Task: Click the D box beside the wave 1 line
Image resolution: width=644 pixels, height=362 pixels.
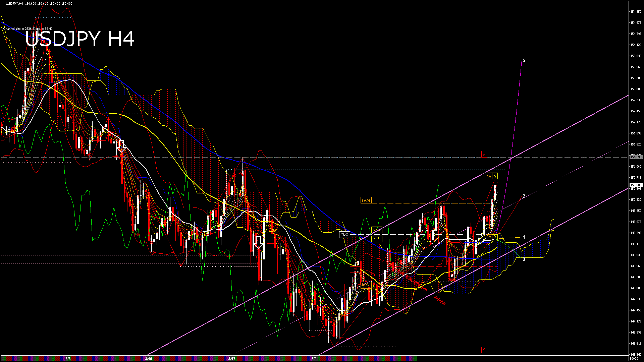Action: click(495, 237)
